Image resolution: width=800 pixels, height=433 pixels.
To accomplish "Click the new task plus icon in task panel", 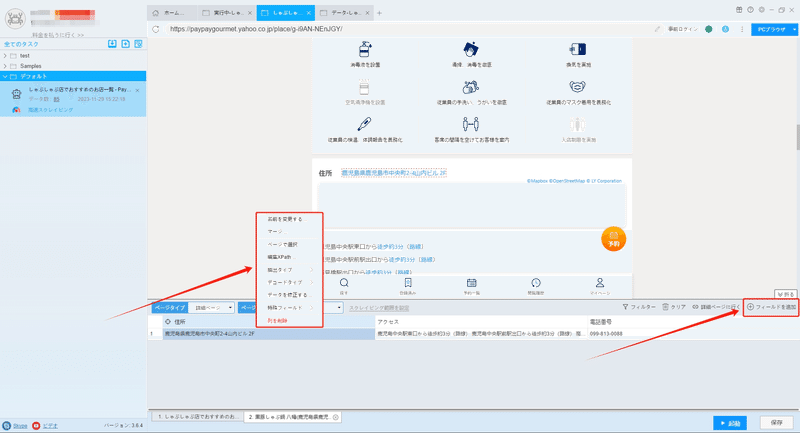I will (x=126, y=44).
